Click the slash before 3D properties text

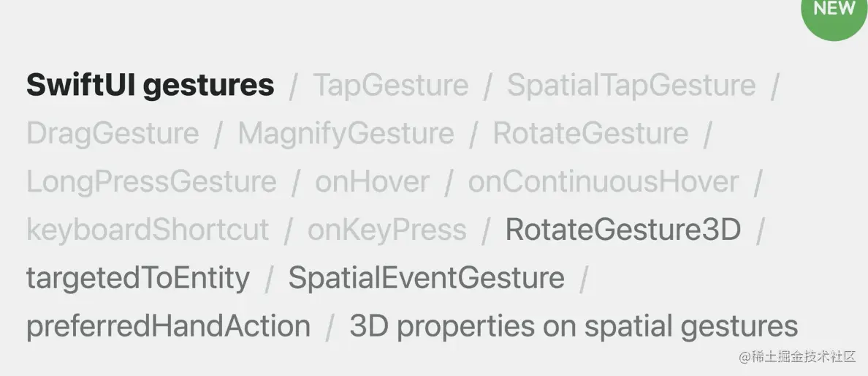(330, 327)
